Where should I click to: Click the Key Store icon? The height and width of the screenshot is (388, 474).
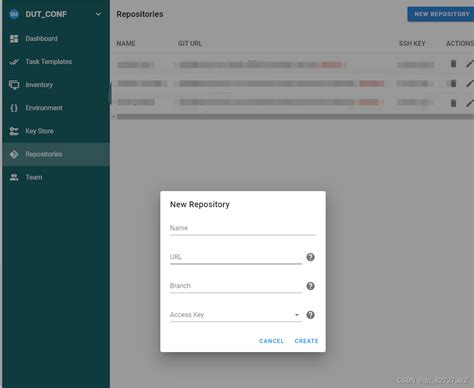click(x=14, y=131)
